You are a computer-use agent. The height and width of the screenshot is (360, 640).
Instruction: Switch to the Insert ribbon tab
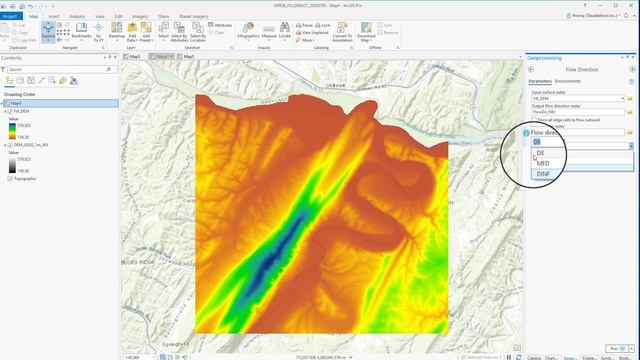click(x=53, y=16)
